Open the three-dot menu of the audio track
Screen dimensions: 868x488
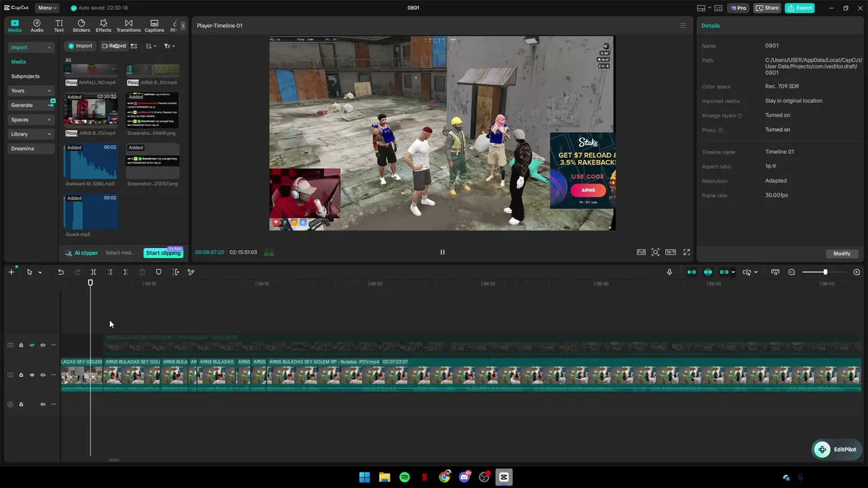coord(54,404)
